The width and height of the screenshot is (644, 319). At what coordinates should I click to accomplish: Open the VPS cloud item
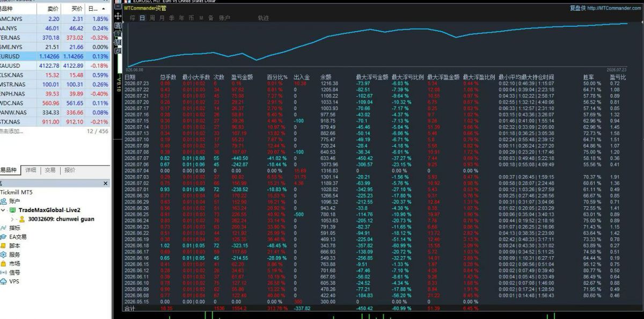click(x=10, y=281)
